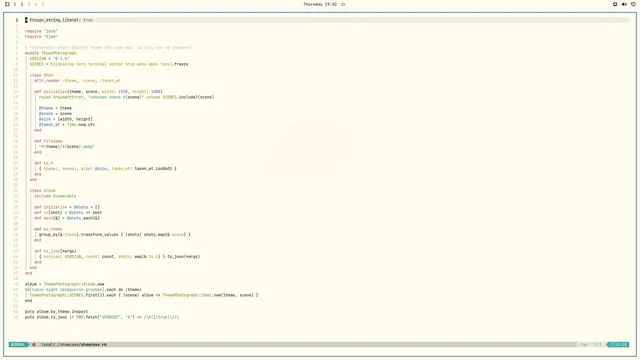The image size is (640, 360).
Task: Click the require "json" line
Action: click(x=41, y=31)
